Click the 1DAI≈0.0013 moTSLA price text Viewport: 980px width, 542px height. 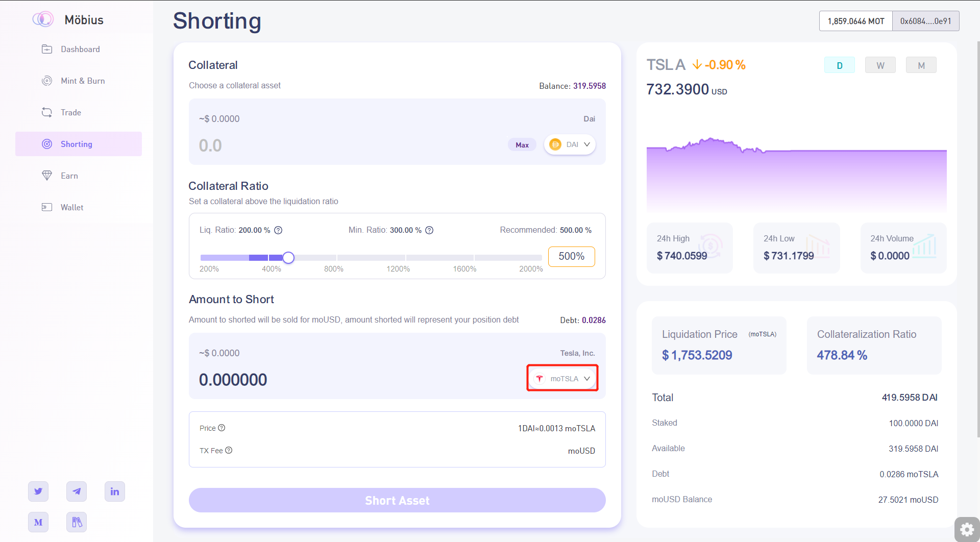[x=556, y=428]
